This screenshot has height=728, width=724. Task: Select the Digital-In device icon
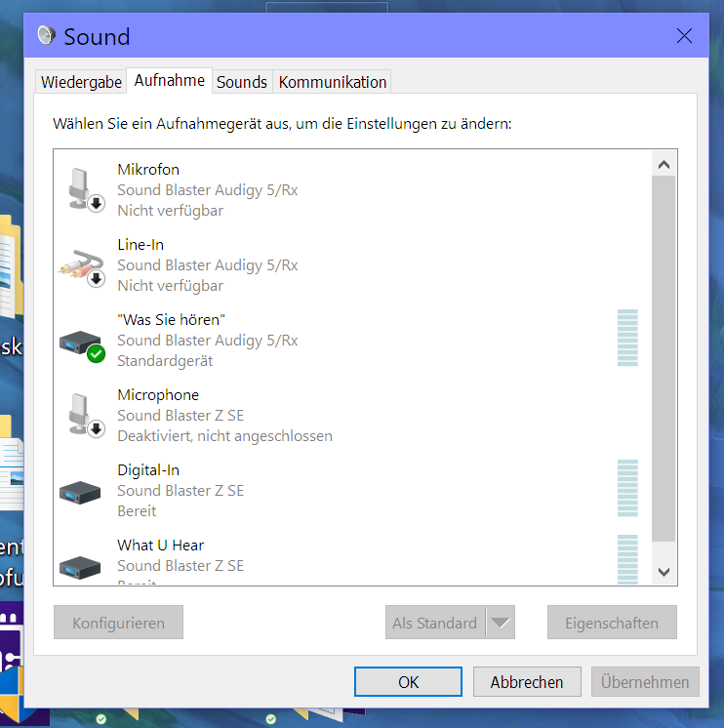coord(80,492)
